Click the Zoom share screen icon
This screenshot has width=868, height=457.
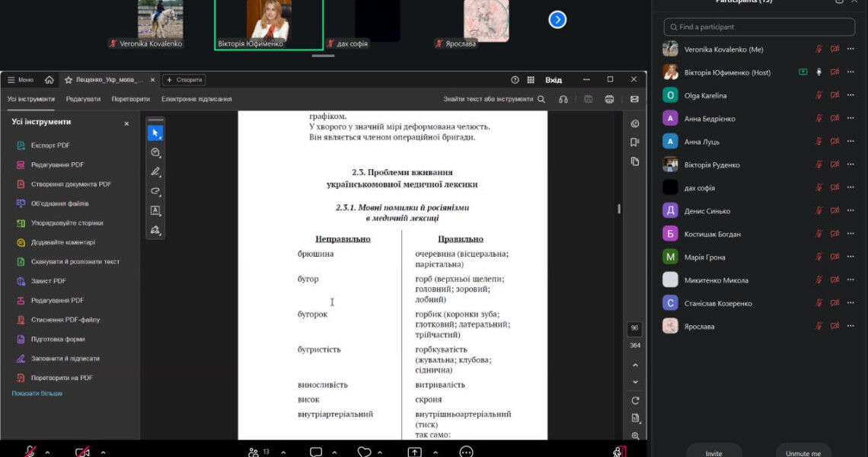[x=415, y=452]
